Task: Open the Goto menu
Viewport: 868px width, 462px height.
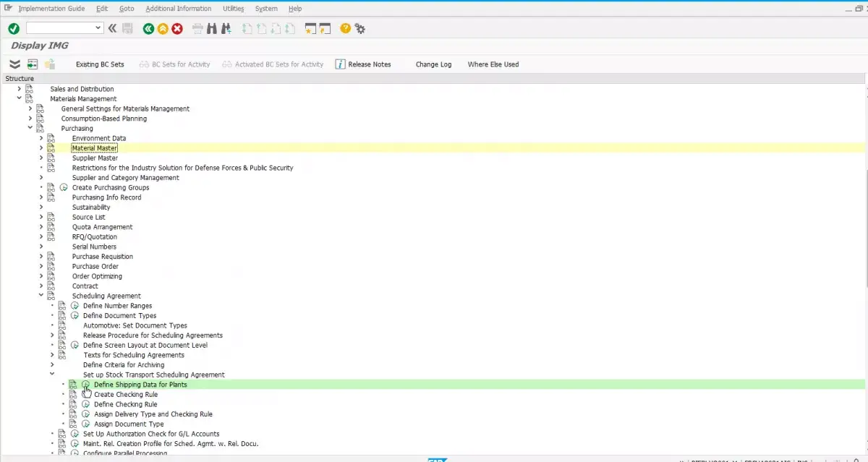Action: click(x=127, y=9)
